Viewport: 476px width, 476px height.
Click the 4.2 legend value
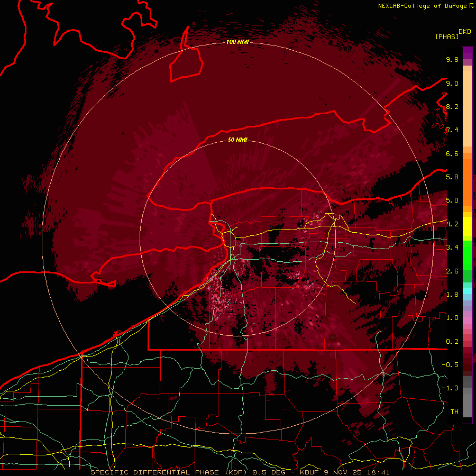pos(452,224)
